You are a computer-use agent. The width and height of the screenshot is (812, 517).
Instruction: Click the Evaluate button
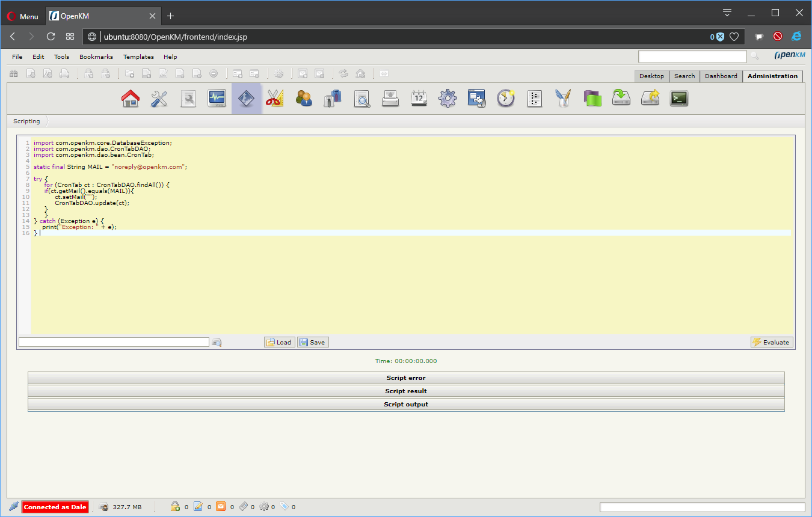[771, 341]
